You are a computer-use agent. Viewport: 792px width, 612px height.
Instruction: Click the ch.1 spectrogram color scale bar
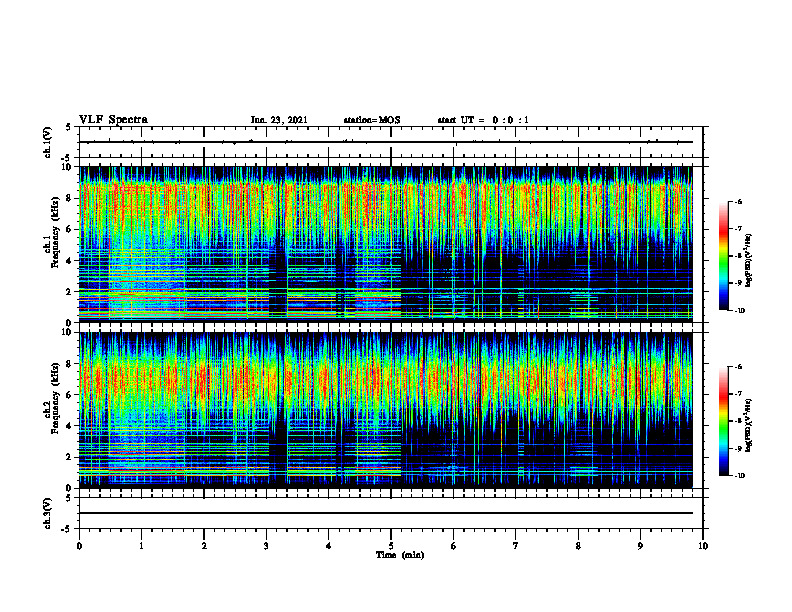(723, 256)
